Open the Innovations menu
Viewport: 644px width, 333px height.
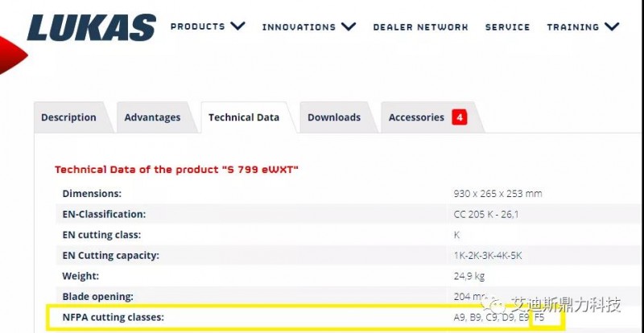click(299, 27)
